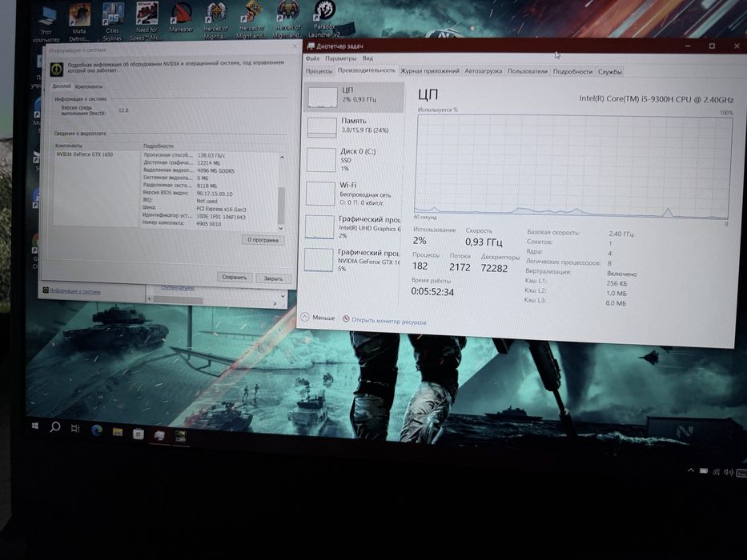
Task: Open the Windows Start menu
Action: click(34, 426)
